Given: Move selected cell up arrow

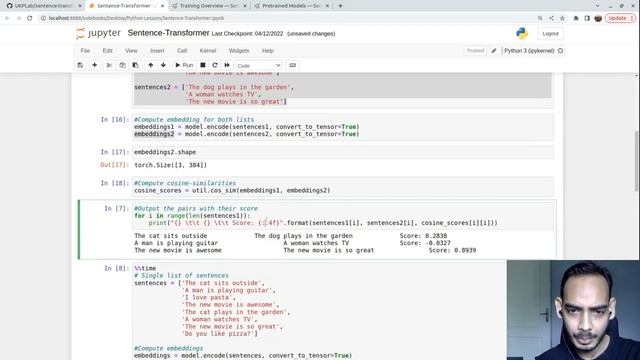Looking at the screenshot, I should point(151,65).
